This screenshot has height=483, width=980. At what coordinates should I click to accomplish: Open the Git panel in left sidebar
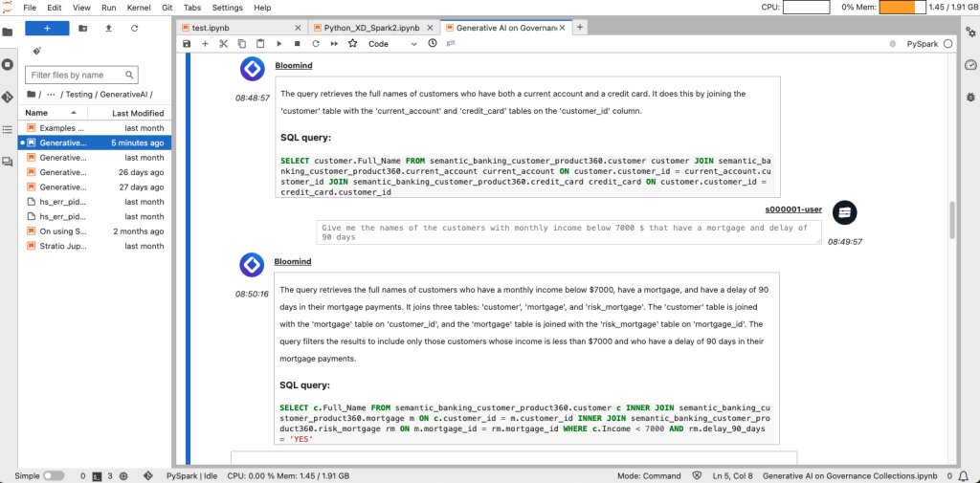8,97
